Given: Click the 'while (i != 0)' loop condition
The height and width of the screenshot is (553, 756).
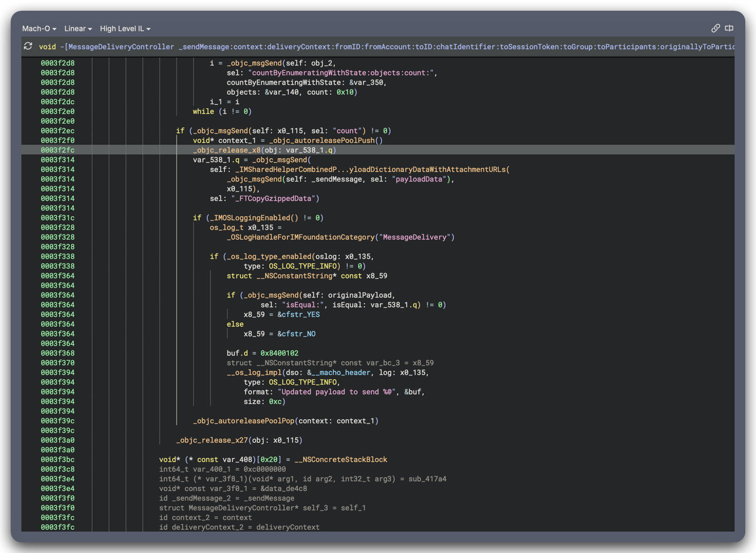Looking at the screenshot, I should click(x=222, y=111).
